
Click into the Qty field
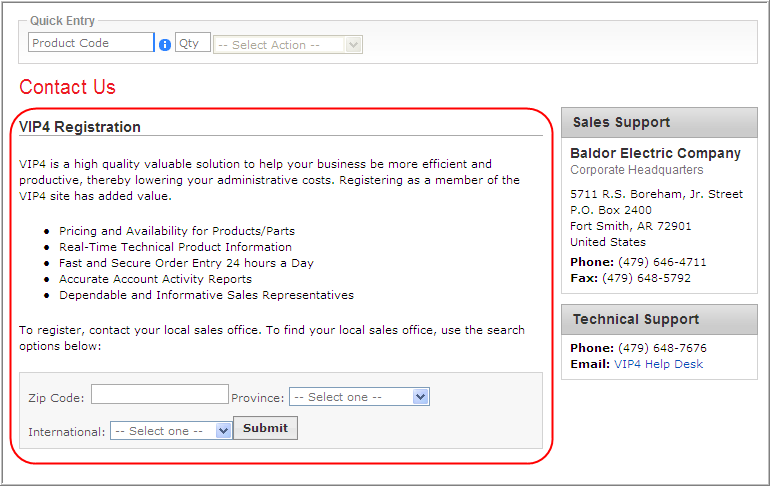(x=192, y=43)
